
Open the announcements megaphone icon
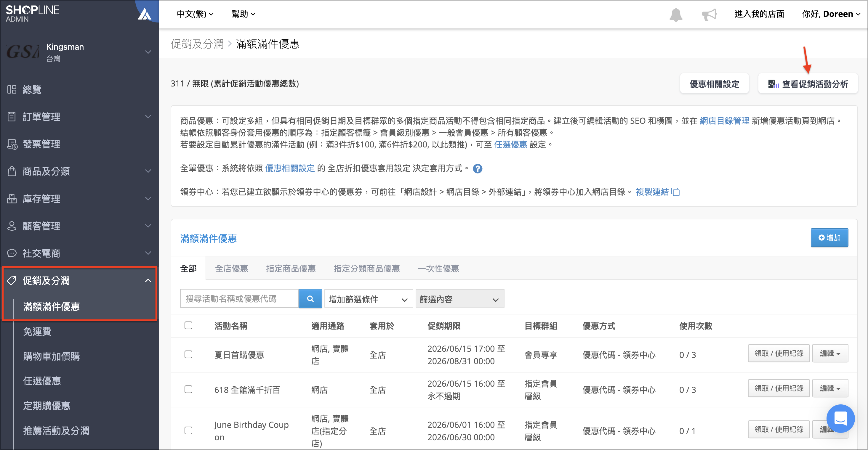coord(709,15)
